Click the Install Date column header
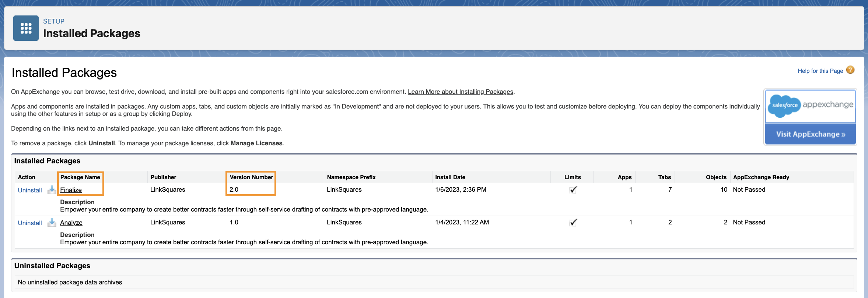The height and width of the screenshot is (298, 868). 450,177
